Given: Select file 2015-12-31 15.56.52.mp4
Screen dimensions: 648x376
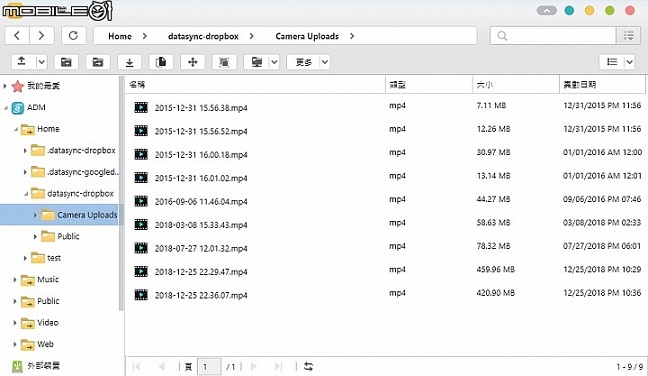Looking at the screenshot, I should coord(201,131).
